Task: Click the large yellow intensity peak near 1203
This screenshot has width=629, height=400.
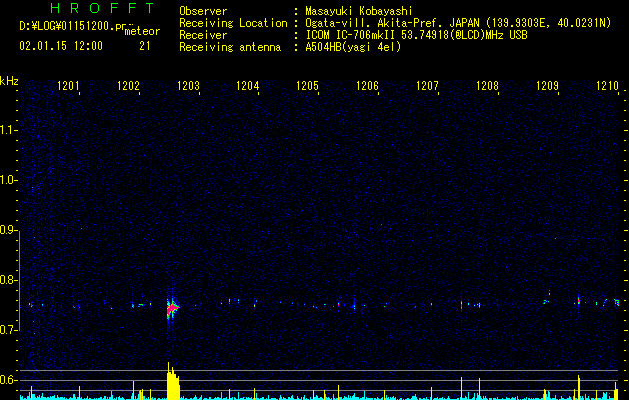Action: tap(173, 381)
